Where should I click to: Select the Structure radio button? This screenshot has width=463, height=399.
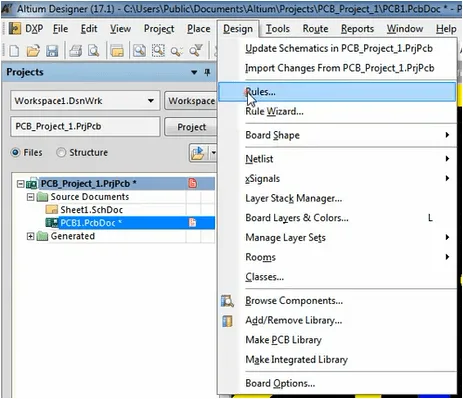pyautogui.click(x=61, y=153)
